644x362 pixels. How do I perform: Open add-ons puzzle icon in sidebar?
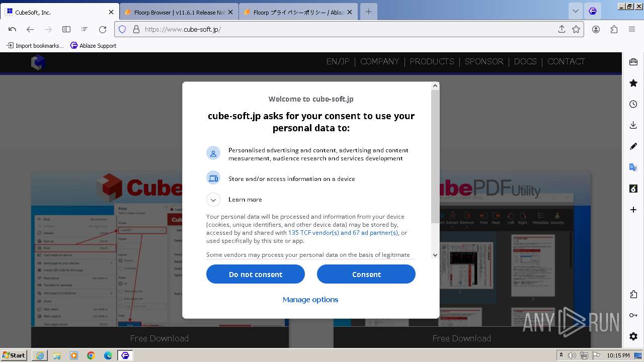633,294
